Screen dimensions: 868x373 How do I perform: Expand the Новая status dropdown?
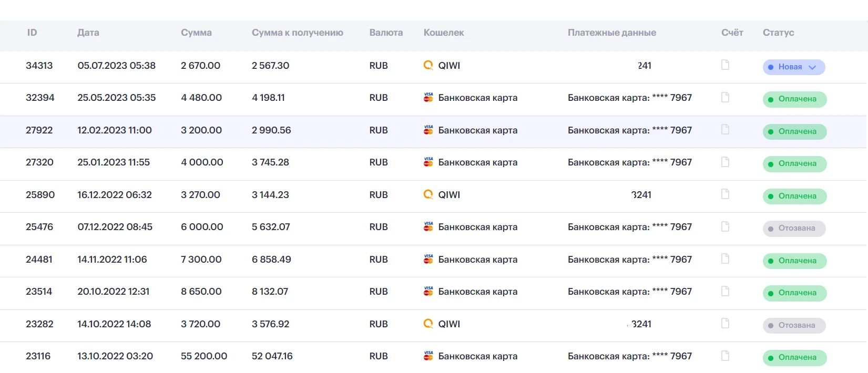click(x=794, y=67)
